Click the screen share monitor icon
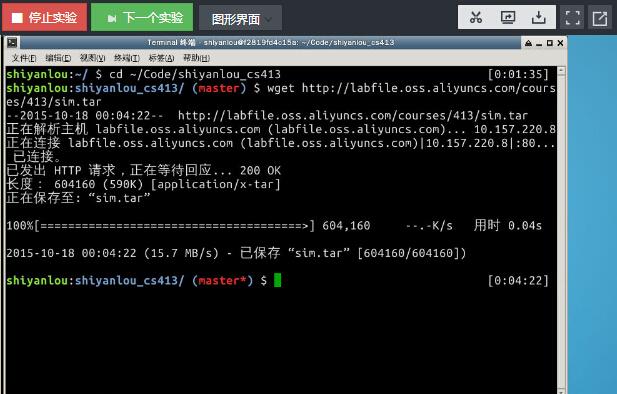617x394 pixels. [508, 17]
